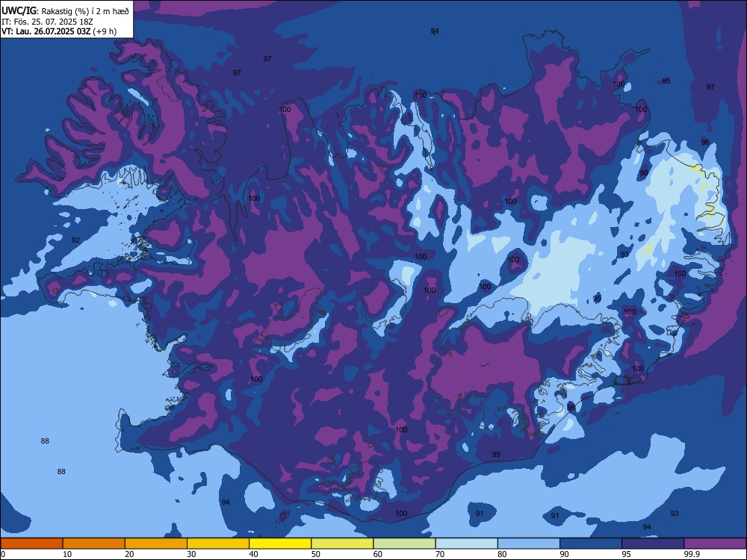
Task: Click the 'IT: Fös. 25. 07. 2025 18Z' line
Action: 47,22
